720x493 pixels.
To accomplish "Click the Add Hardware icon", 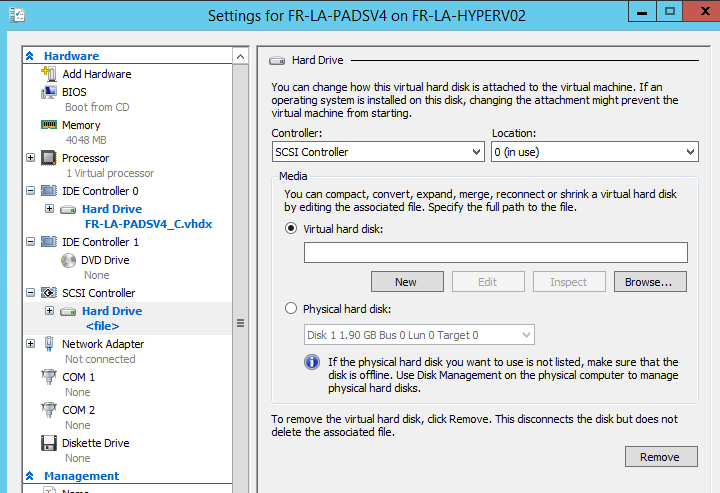I will click(48, 74).
